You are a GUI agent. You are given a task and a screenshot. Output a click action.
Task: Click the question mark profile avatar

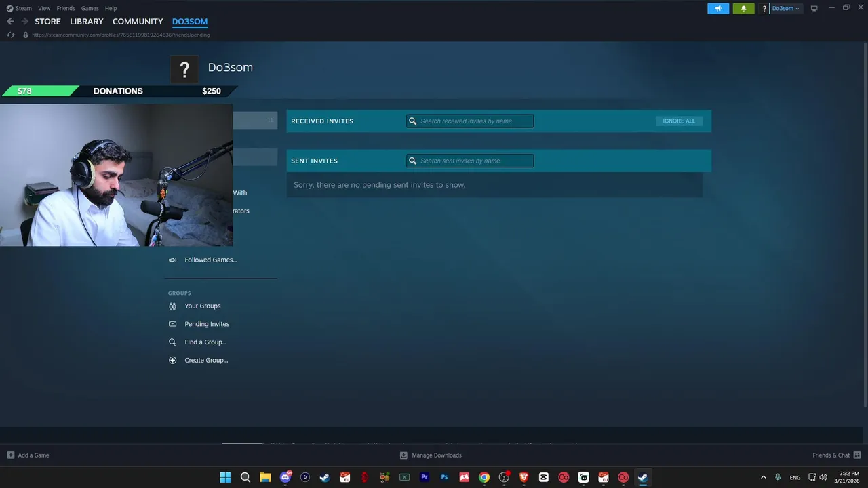pos(184,69)
